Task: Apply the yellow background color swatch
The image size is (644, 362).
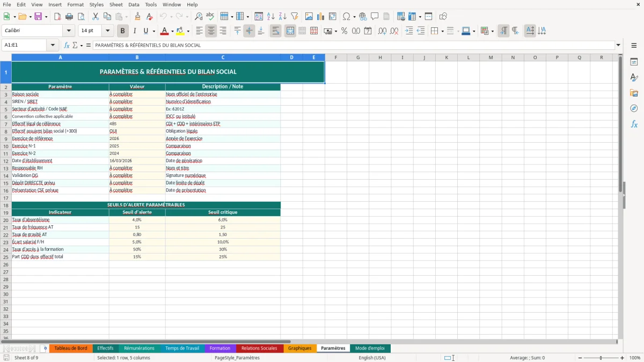Action: pos(180,31)
